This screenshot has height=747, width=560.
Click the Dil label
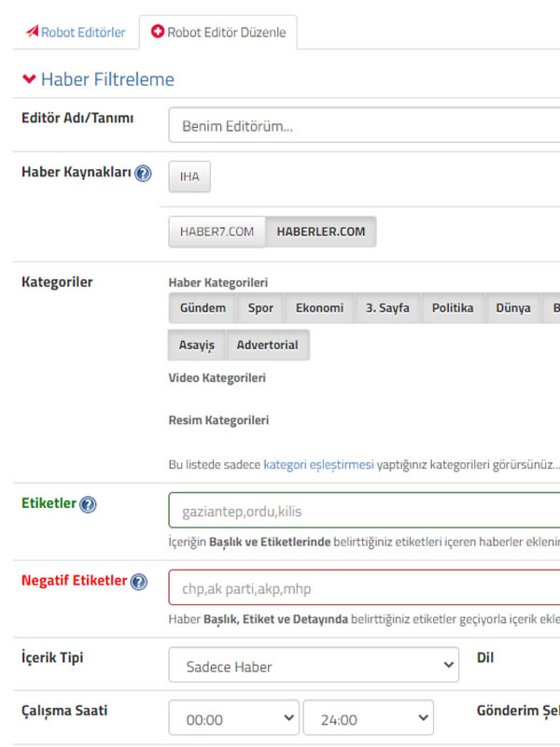click(x=485, y=658)
